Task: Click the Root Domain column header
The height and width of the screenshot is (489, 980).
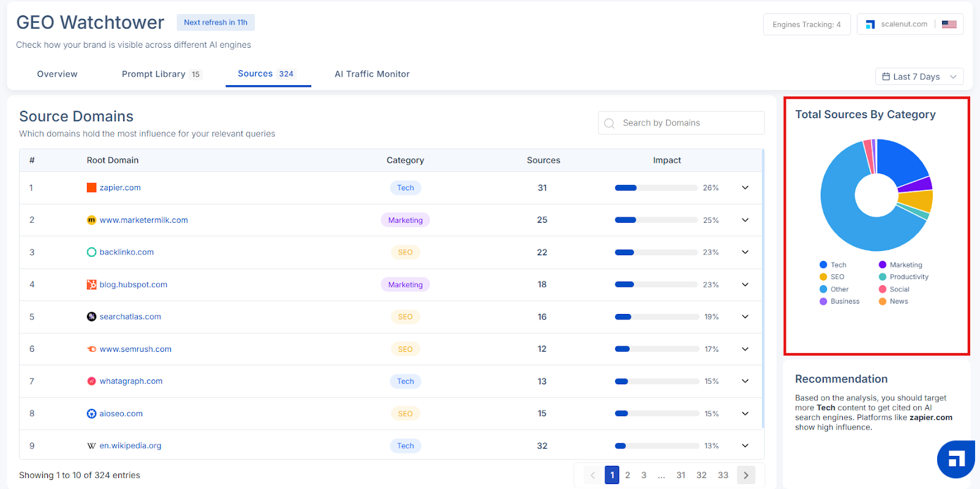Action: (x=113, y=160)
